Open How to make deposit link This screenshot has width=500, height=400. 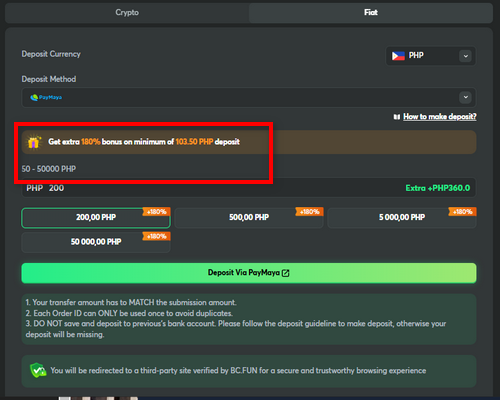click(x=440, y=116)
